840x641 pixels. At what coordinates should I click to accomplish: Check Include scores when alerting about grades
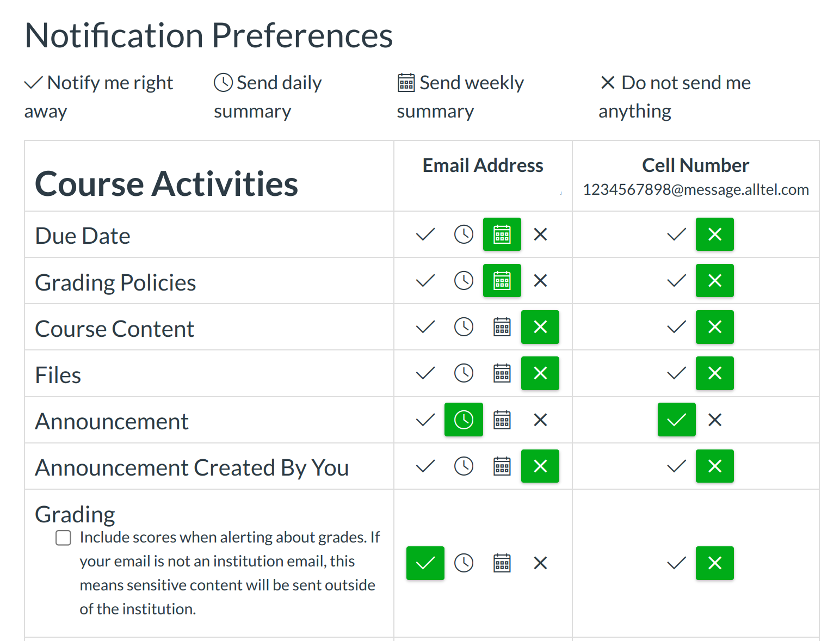pyautogui.click(x=64, y=538)
